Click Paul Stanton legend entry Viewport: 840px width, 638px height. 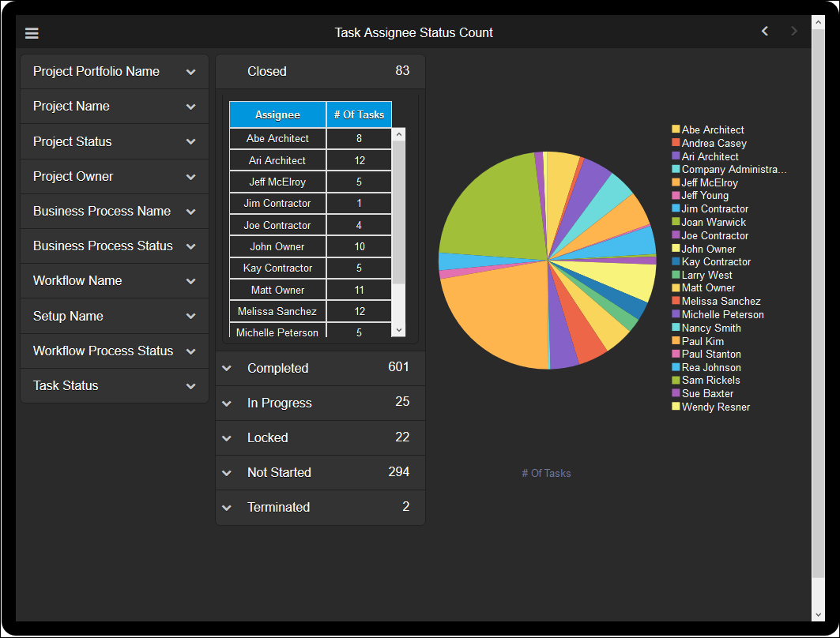tap(706, 355)
